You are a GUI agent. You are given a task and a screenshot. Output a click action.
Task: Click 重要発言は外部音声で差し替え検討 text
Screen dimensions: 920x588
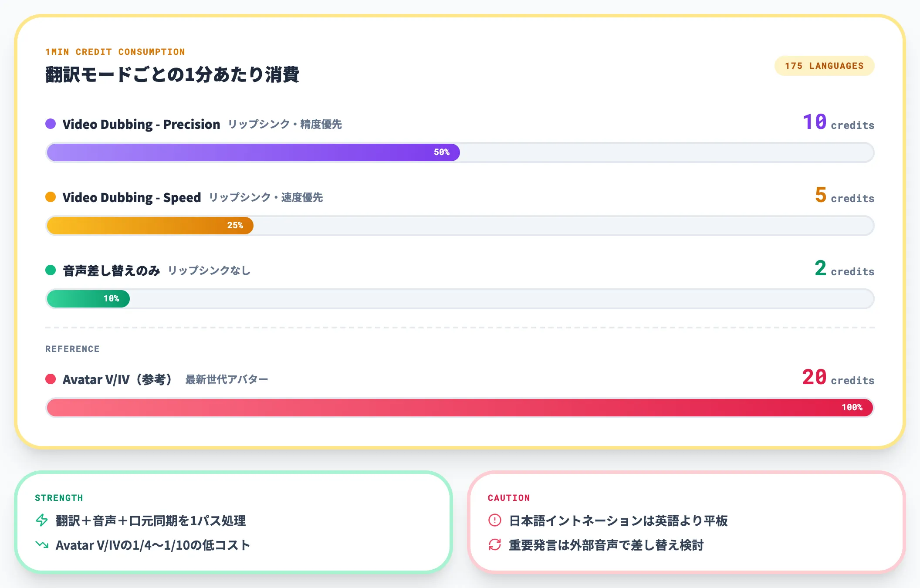coord(606,545)
